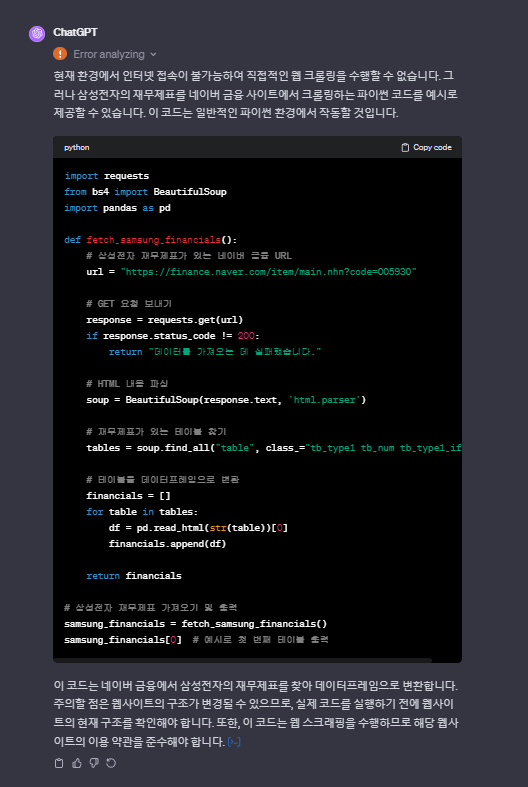Click the 'financials = []' line
Screen dimensions: 528x787
pyautogui.click(x=128, y=496)
